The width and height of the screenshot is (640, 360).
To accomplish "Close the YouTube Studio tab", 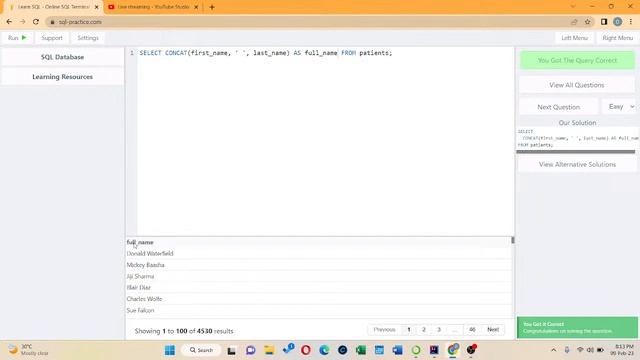I will pyautogui.click(x=196, y=7).
